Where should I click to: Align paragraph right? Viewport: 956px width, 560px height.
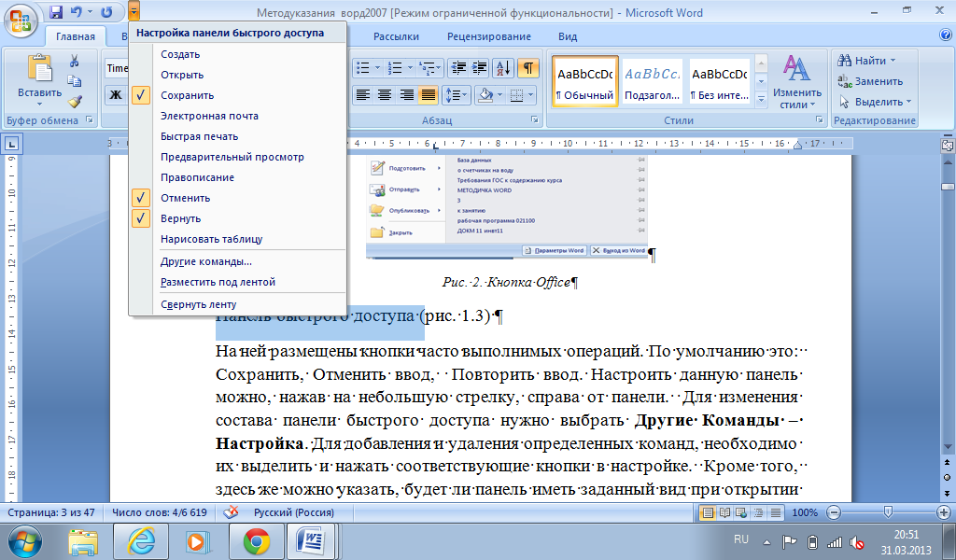pos(406,95)
